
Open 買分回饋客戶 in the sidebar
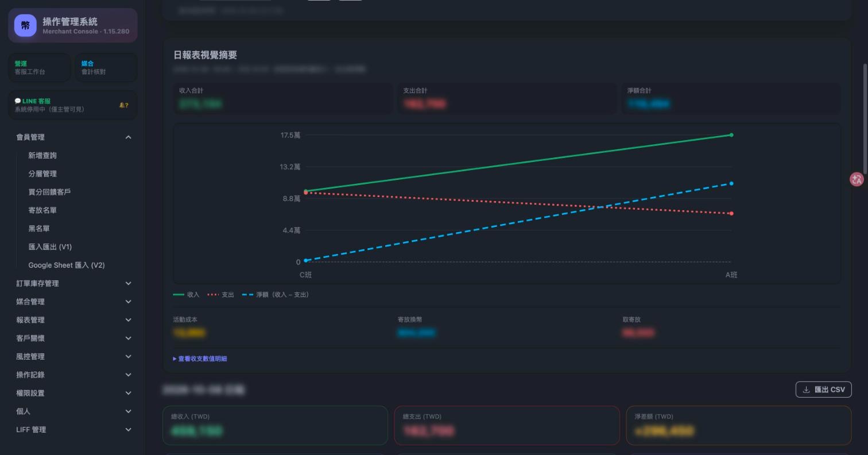pos(49,192)
